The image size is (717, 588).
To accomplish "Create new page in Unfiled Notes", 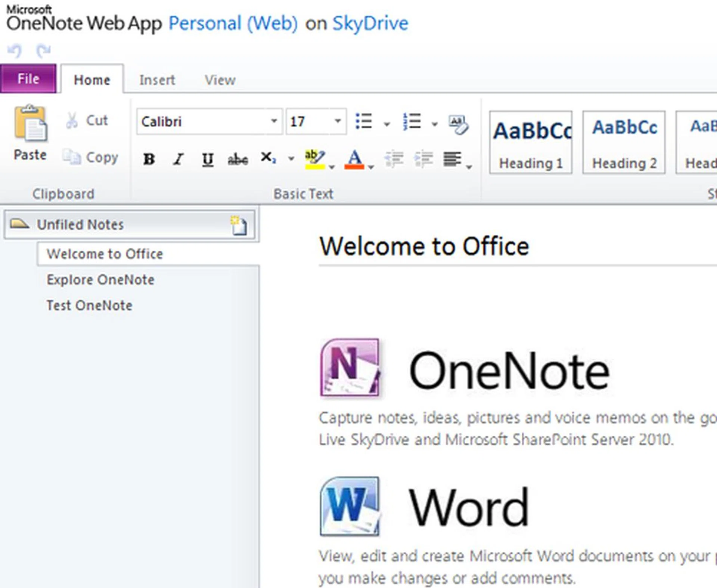I will tap(239, 225).
